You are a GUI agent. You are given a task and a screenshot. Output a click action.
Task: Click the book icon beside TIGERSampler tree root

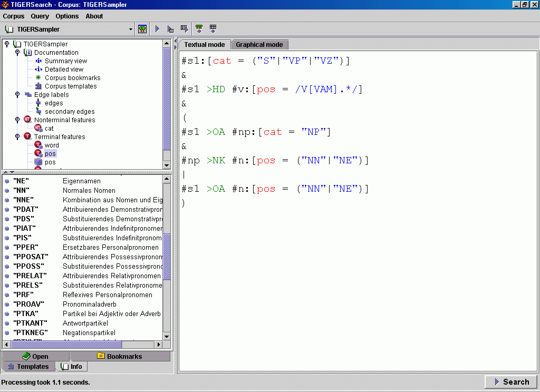tap(17, 44)
